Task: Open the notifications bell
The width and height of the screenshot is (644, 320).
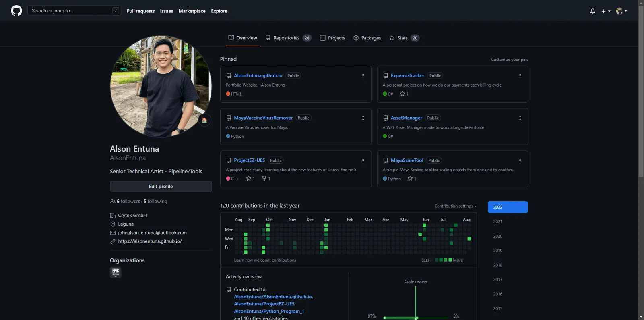Action: [x=592, y=11]
